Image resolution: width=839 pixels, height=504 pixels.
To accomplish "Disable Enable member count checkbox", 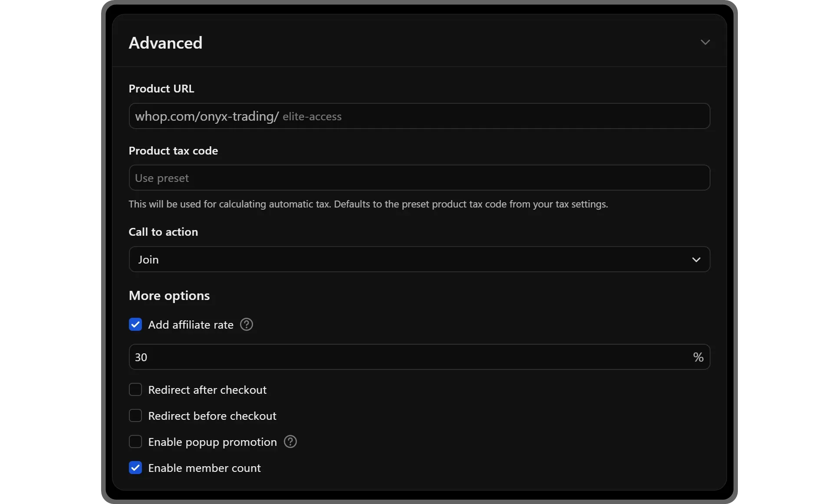I will click(x=135, y=468).
